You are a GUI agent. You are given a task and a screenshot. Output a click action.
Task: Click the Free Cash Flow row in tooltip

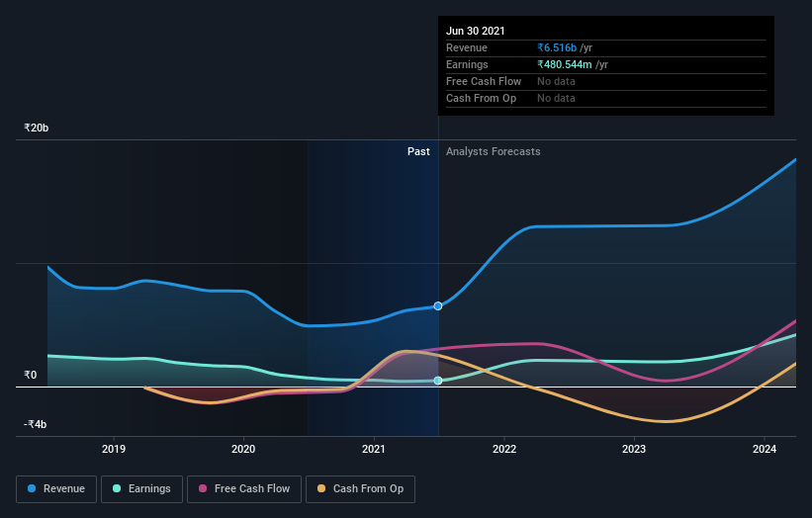pos(606,82)
